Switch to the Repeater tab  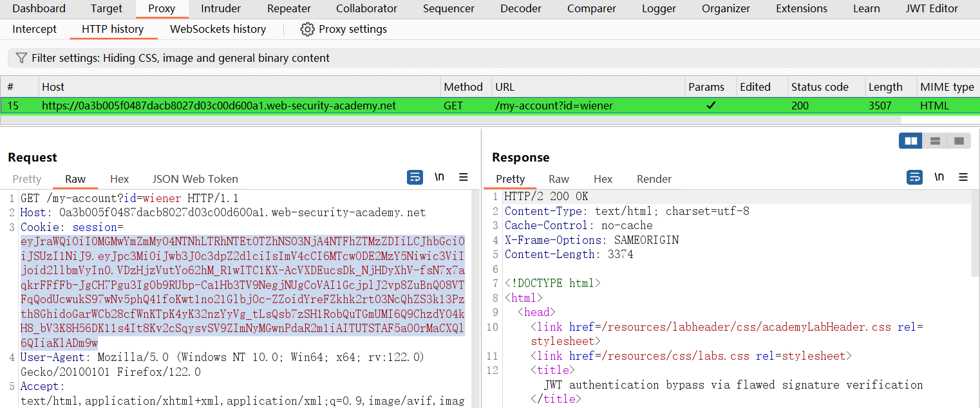[289, 9]
